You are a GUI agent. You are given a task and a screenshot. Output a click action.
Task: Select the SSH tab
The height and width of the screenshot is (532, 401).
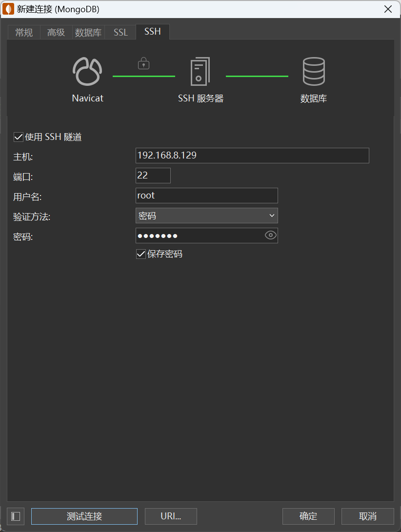[153, 32]
